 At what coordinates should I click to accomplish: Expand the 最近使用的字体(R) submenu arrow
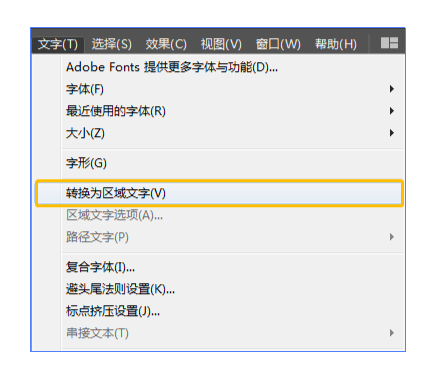392,111
